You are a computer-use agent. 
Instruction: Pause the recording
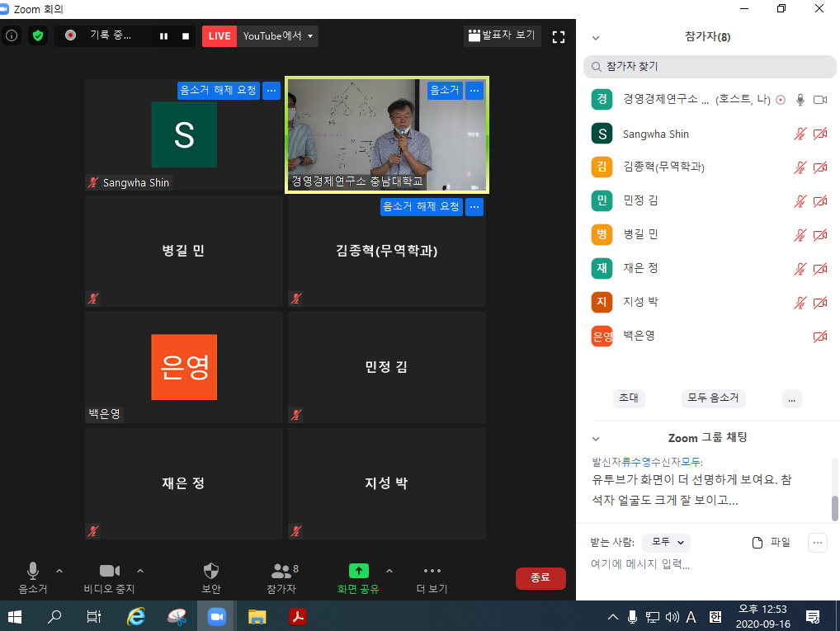(x=163, y=36)
